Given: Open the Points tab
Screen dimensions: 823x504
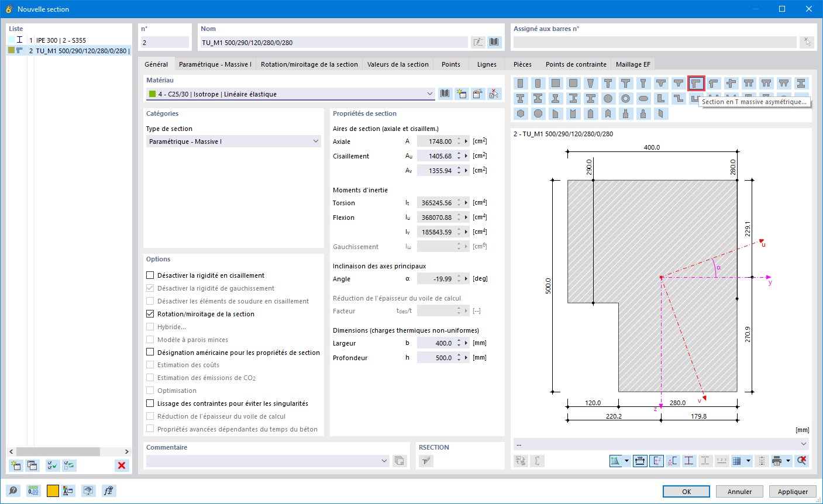Looking at the screenshot, I should click(451, 64).
